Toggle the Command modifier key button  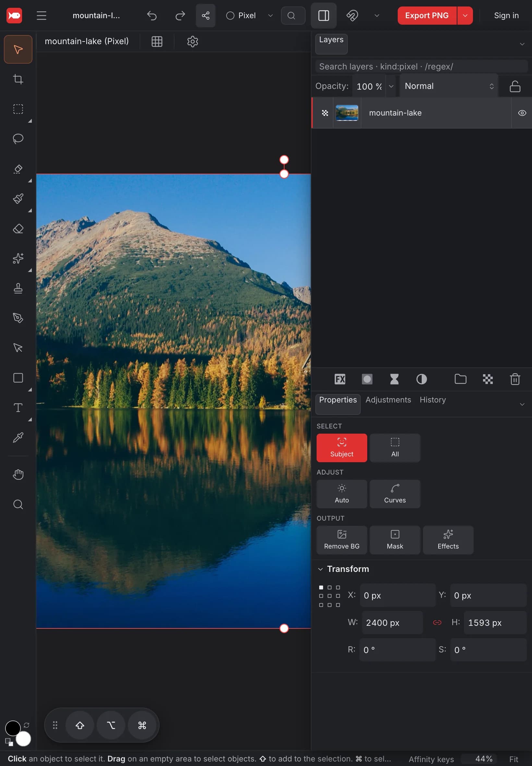[142, 725]
